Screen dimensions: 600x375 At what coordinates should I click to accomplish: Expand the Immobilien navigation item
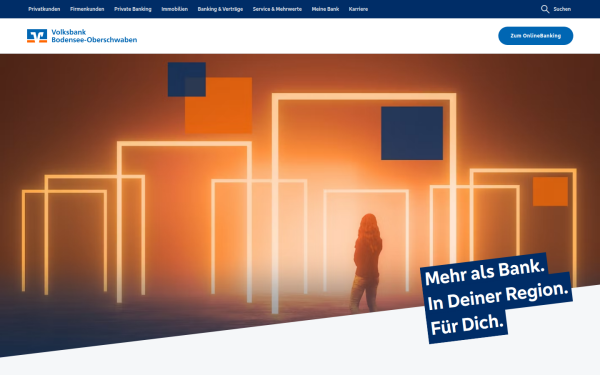(x=174, y=9)
